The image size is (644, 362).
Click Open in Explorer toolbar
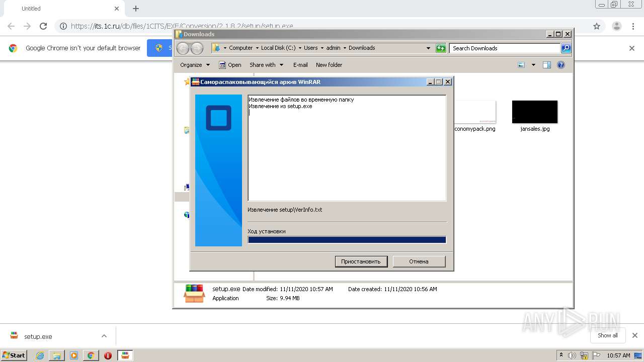tap(230, 65)
